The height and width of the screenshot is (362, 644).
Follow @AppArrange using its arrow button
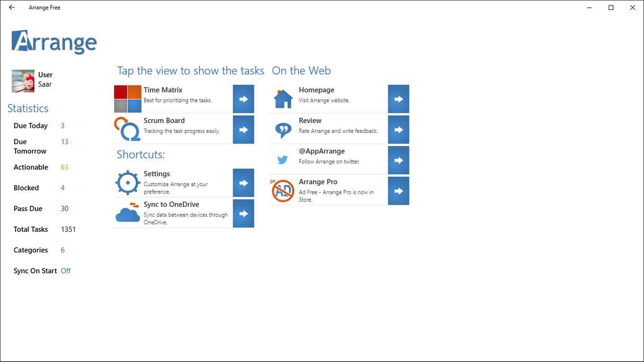coord(398,160)
